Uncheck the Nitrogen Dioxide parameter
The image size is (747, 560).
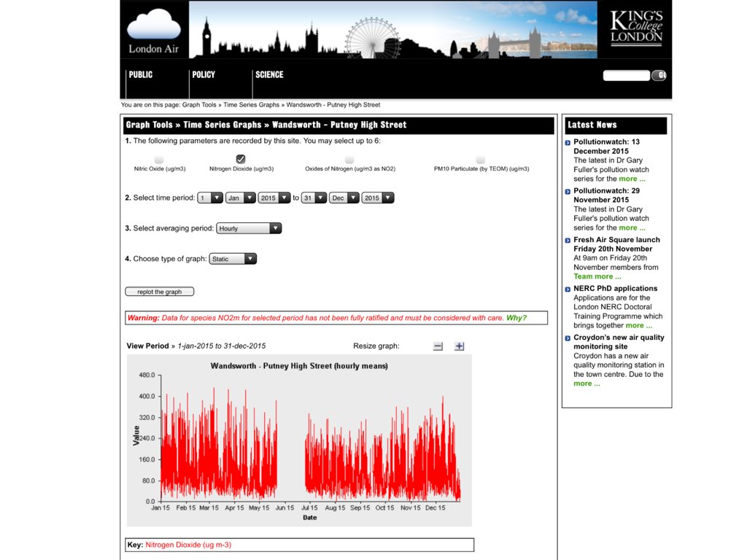(x=240, y=159)
